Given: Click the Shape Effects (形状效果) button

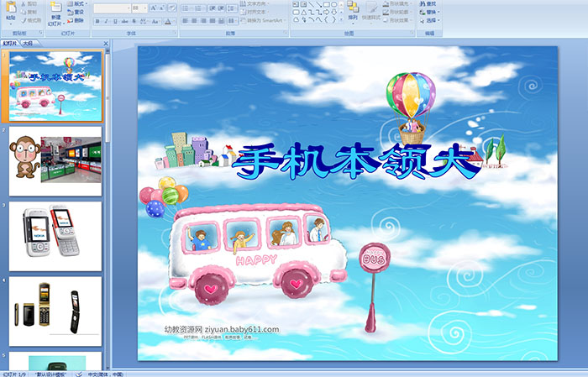Looking at the screenshot, I should pos(397,20).
